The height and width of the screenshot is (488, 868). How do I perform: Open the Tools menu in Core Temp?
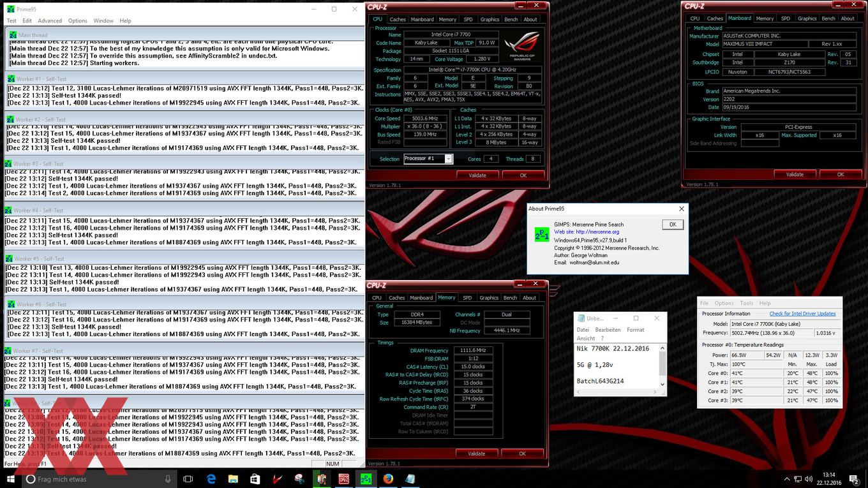747,303
